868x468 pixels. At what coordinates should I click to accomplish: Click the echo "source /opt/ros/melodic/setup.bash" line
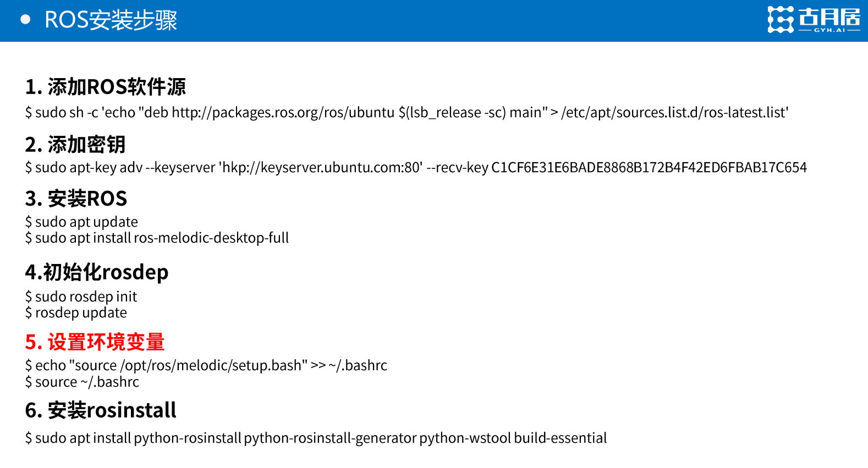click(206, 366)
